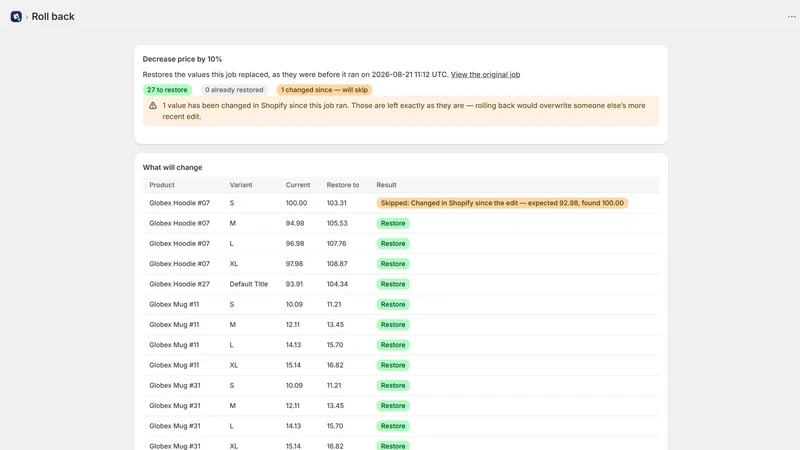Select the restore value 107.76 cell

tap(337, 244)
